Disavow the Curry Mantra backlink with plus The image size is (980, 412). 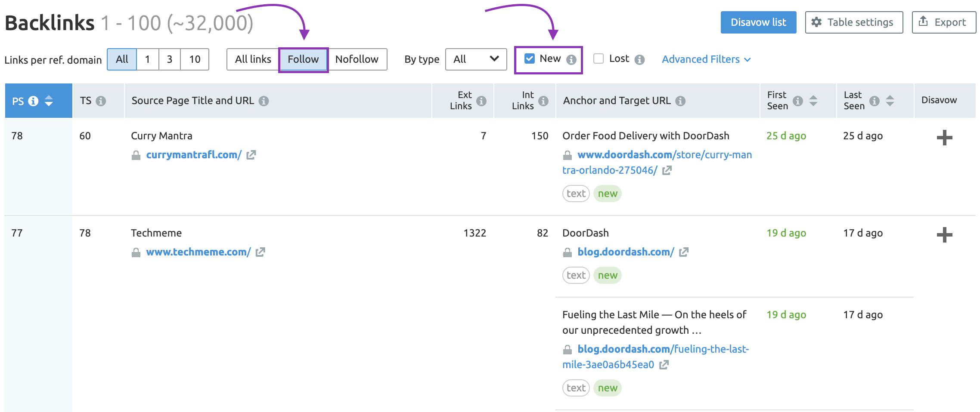click(944, 138)
